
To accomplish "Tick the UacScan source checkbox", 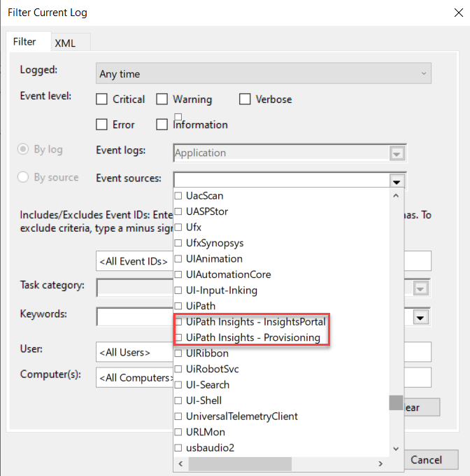I will [178, 196].
